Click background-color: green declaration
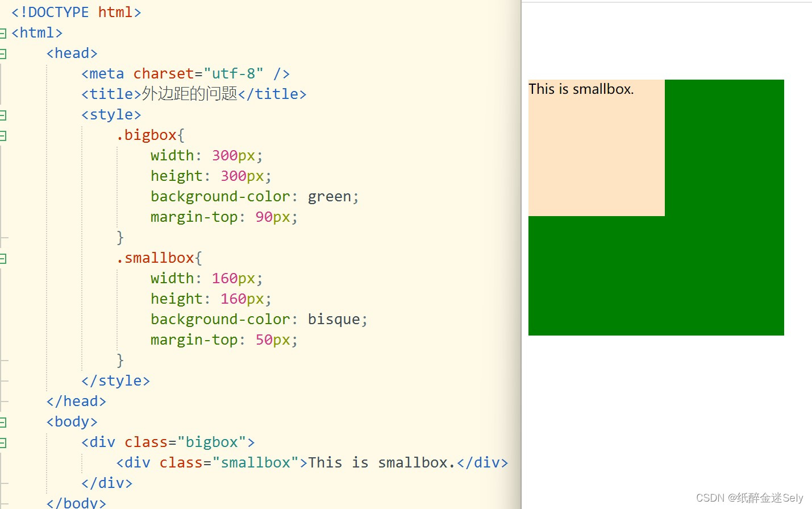The height and width of the screenshot is (509, 812). click(255, 196)
